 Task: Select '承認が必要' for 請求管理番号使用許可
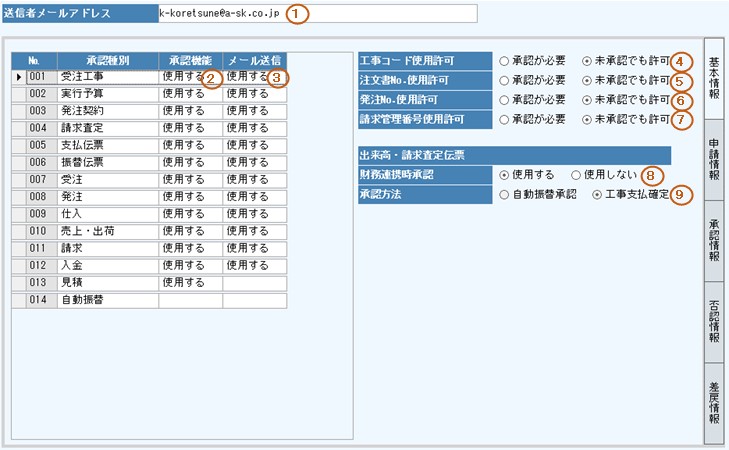505,119
